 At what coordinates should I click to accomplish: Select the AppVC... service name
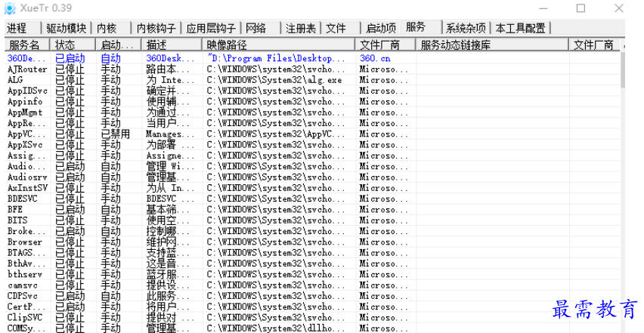click(x=26, y=134)
